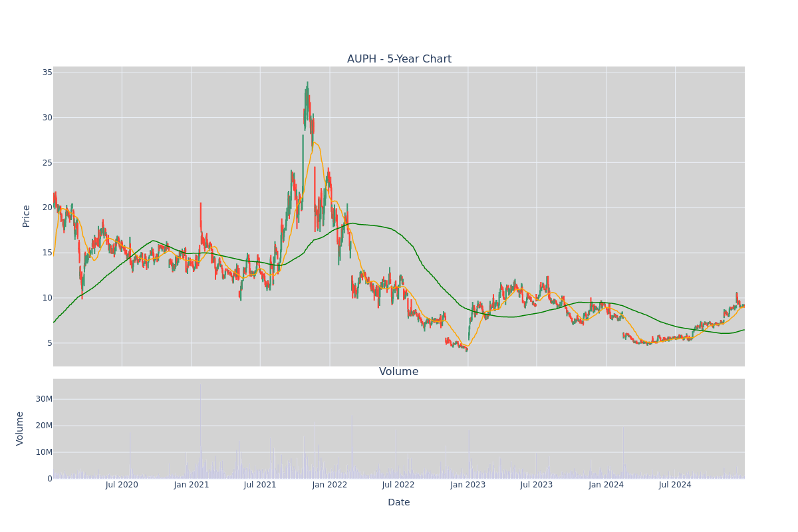
Task: Click the 'Jul 2020' date tick label
Action: click(122, 485)
